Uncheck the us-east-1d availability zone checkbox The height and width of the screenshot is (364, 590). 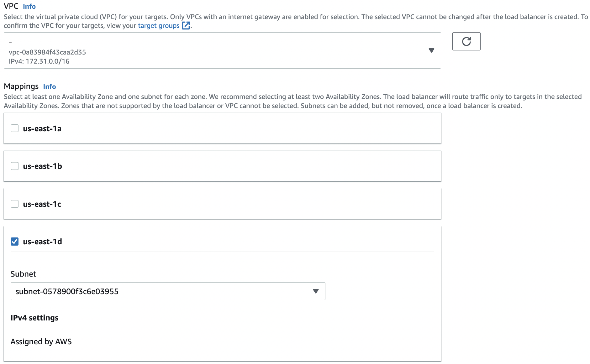point(15,242)
